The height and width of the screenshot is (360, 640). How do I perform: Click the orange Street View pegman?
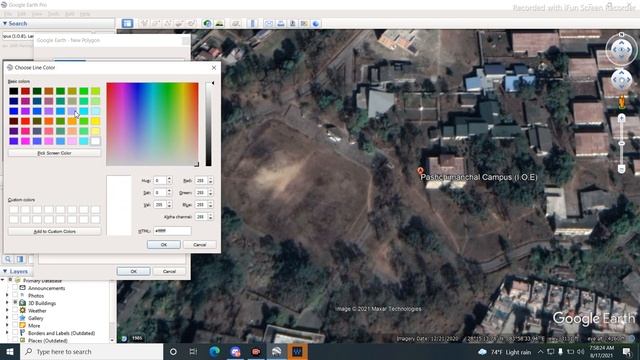(621, 102)
